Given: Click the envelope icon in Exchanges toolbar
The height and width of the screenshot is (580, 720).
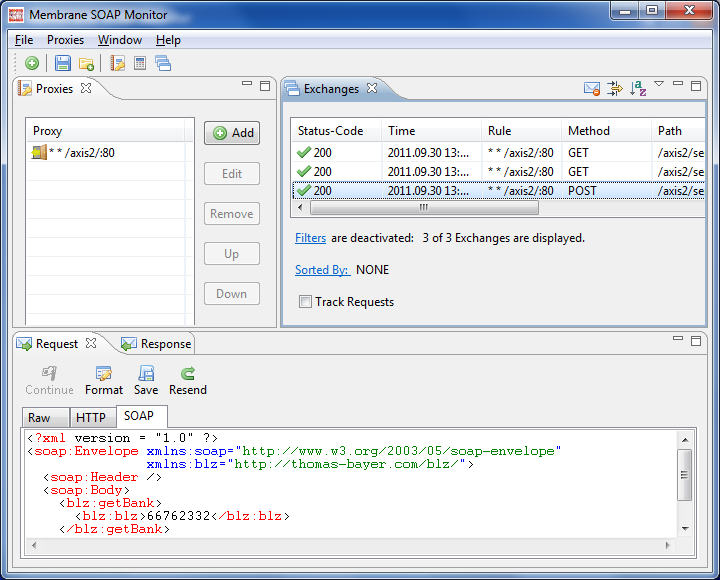Looking at the screenshot, I should (591, 88).
